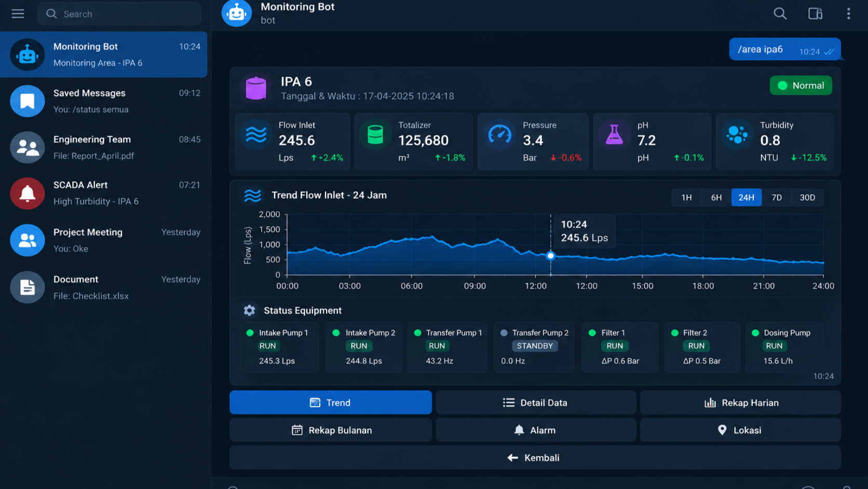The width and height of the screenshot is (868, 489).
Task: Open Rekap Harian report
Action: 740,402
